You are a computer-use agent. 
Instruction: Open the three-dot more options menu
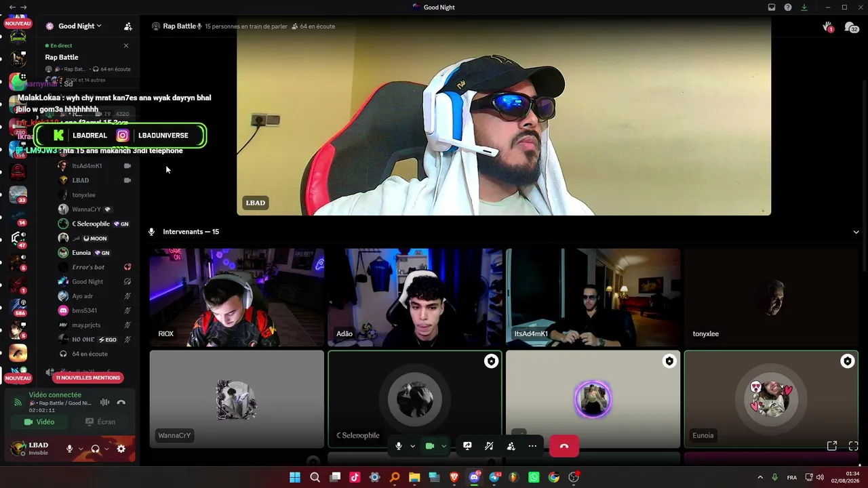(x=532, y=446)
